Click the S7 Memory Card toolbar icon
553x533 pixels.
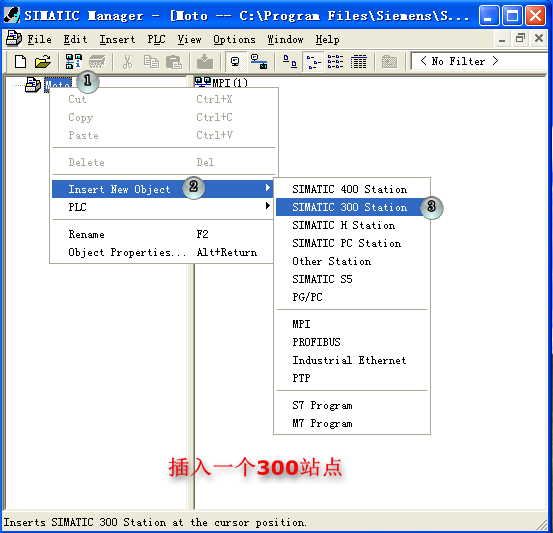[97, 62]
